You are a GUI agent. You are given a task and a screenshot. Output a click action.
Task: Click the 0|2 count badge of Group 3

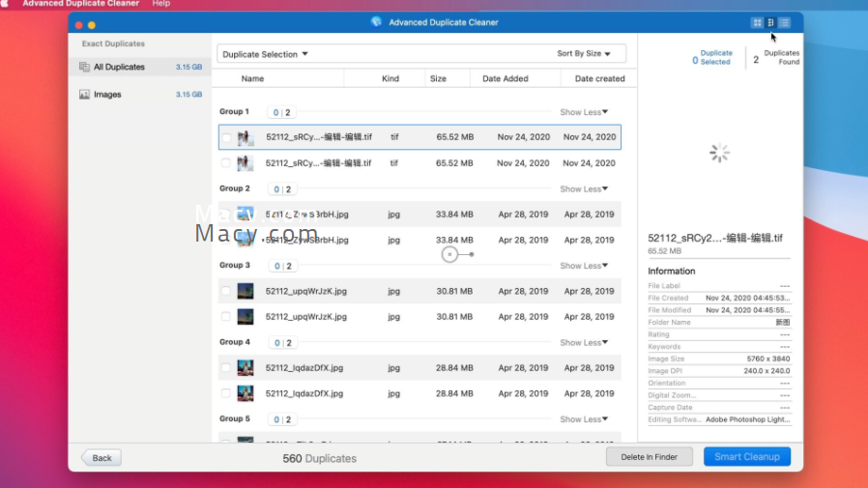[x=282, y=266]
